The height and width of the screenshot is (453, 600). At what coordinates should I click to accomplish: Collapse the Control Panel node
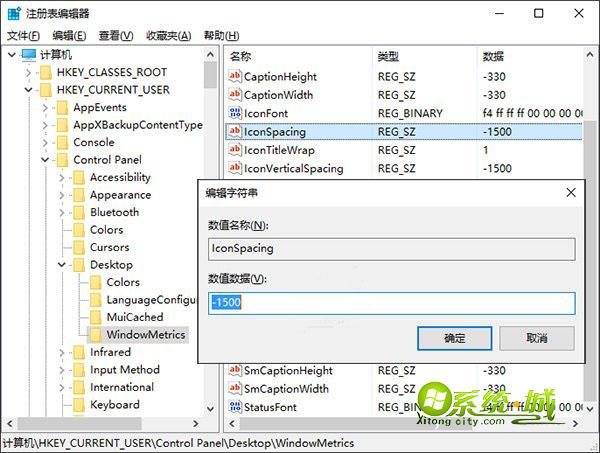click(45, 160)
